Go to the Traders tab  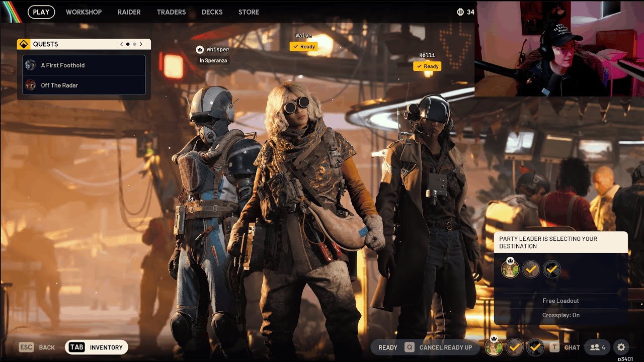coord(171,12)
